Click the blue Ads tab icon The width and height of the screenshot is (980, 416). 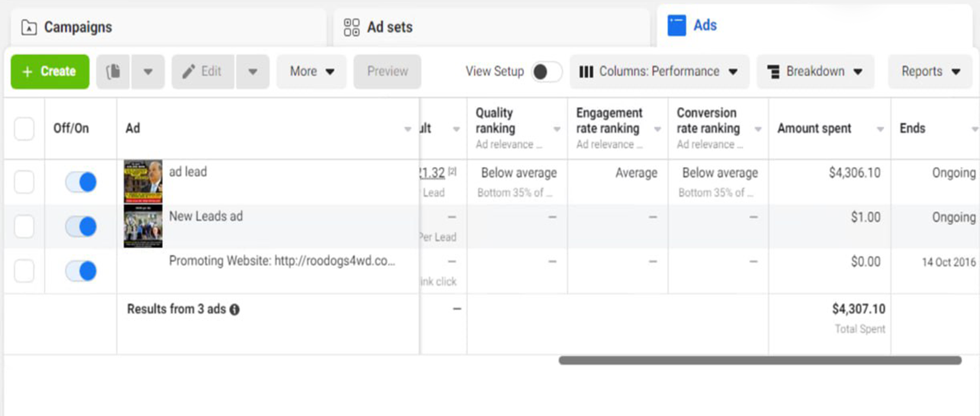click(x=677, y=26)
